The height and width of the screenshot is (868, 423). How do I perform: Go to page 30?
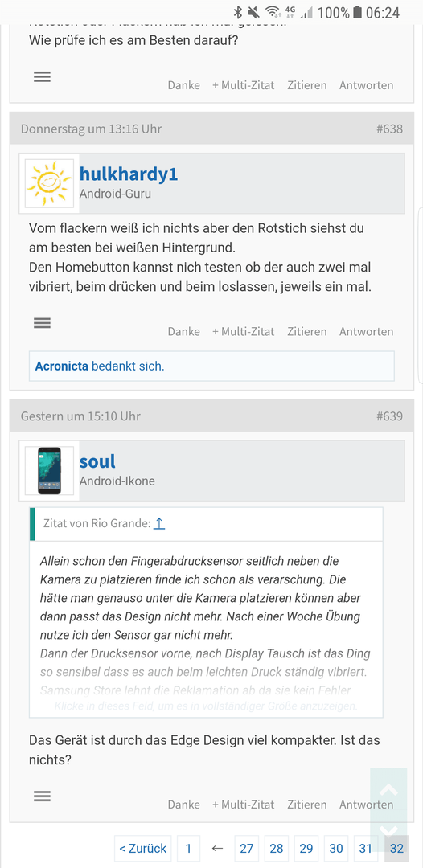point(336,848)
